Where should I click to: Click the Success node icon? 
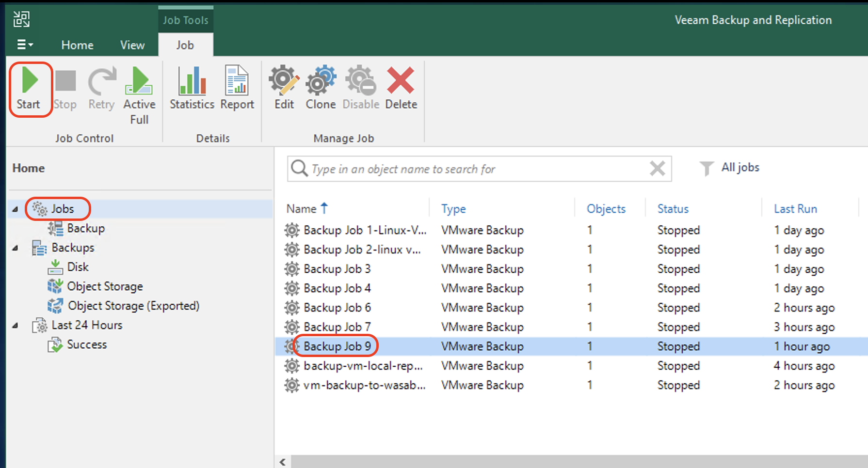55,344
